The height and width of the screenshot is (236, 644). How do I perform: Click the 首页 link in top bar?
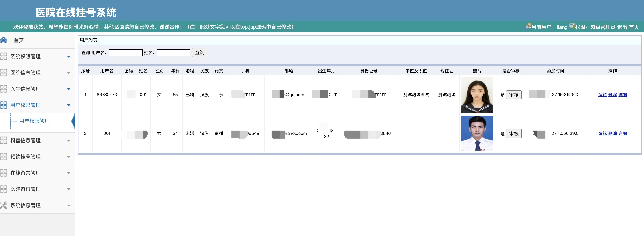[634, 27]
